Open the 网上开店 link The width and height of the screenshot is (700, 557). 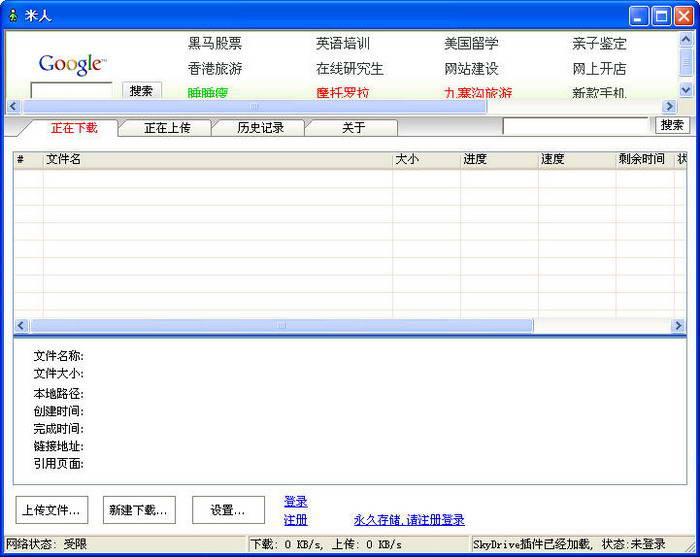click(x=599, y=68)
